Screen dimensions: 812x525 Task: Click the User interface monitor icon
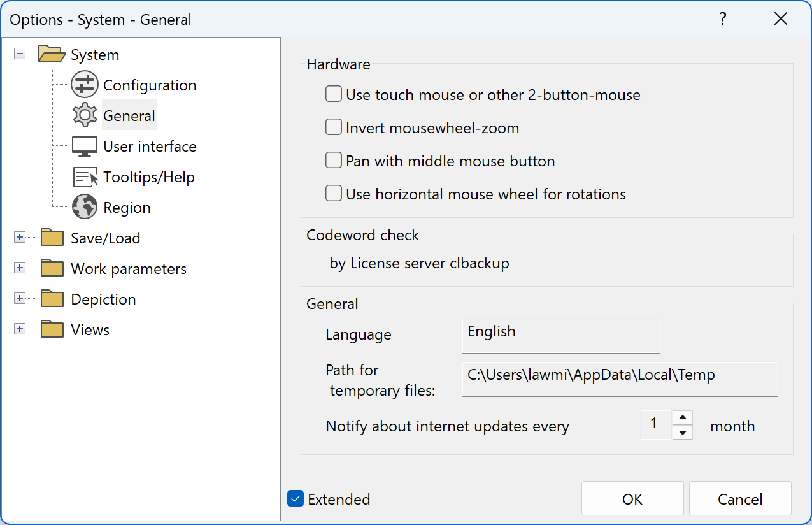pos(85,147)
